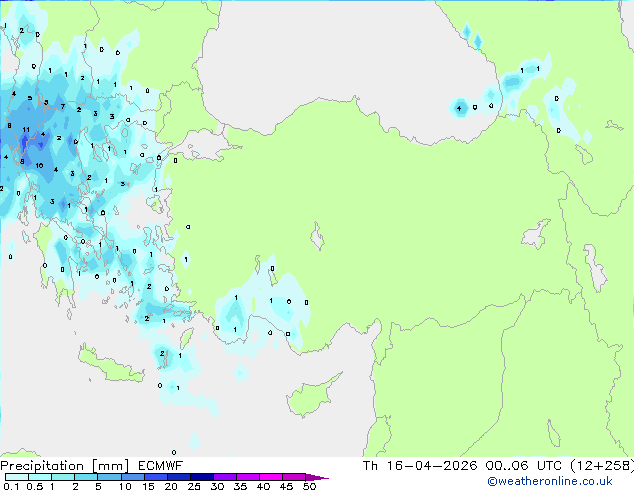Click the legend swatch between 5 and 10
Image resolution: width=634 pixels, height=490 pixels.
point(110,477)
